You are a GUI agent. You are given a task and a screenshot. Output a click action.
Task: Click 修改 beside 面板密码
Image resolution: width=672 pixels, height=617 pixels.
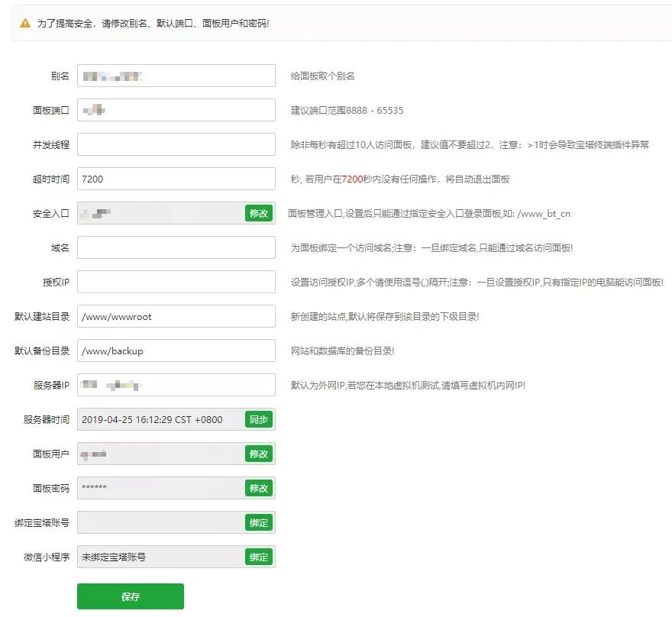coord(259,488)
